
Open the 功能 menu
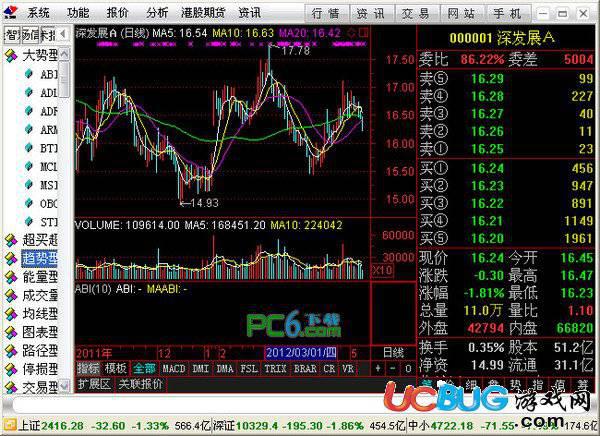pyautogui.click(x=78, y=13)
